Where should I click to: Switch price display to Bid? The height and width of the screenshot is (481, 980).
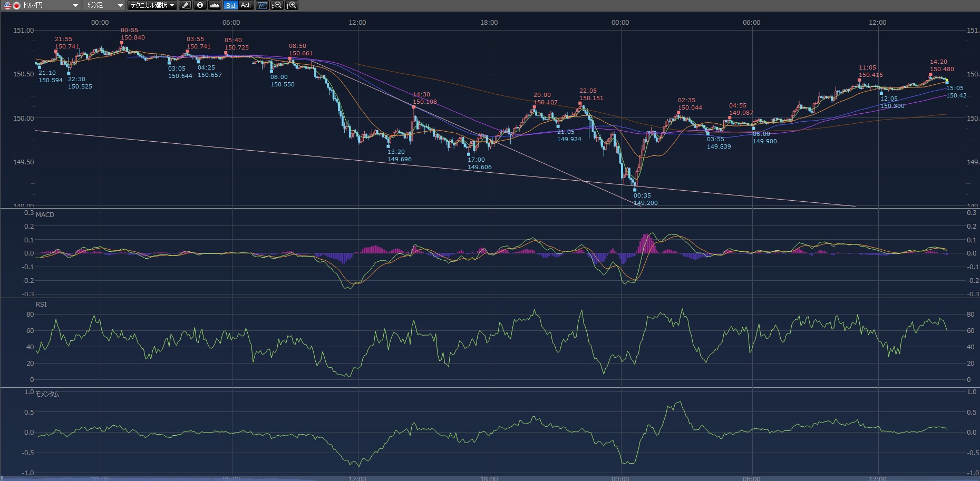point(230,5)
